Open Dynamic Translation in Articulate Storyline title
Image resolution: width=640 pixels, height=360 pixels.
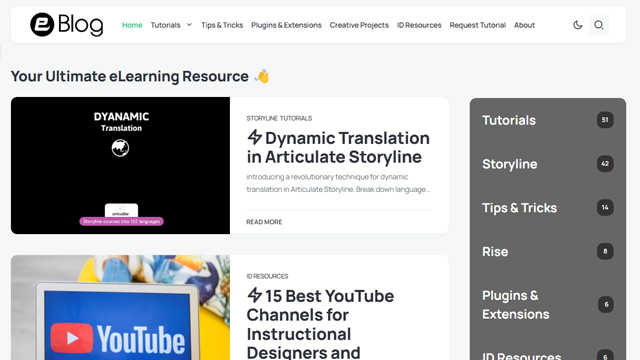tap(338, 147)
